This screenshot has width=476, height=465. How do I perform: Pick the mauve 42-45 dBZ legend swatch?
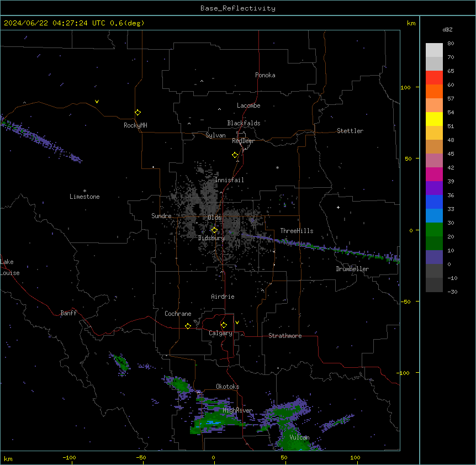click(x=434, y=161)
